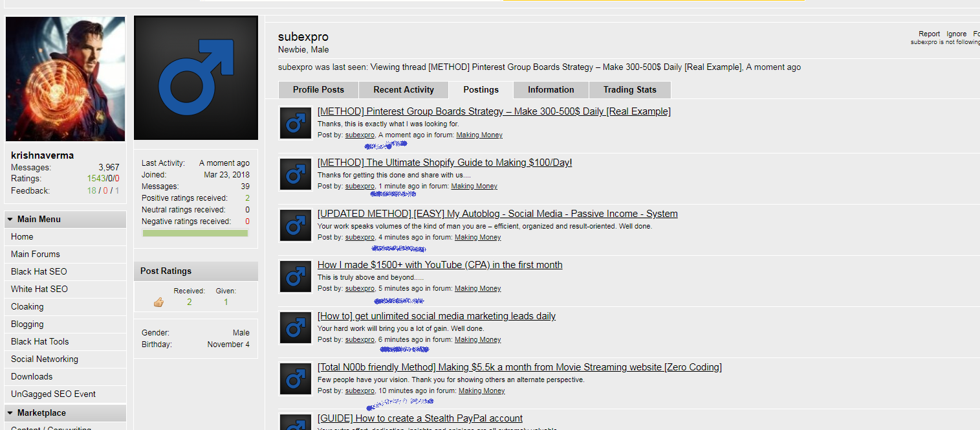
Task: Switch to Recent Activity tab
Action: coord(404,90)
